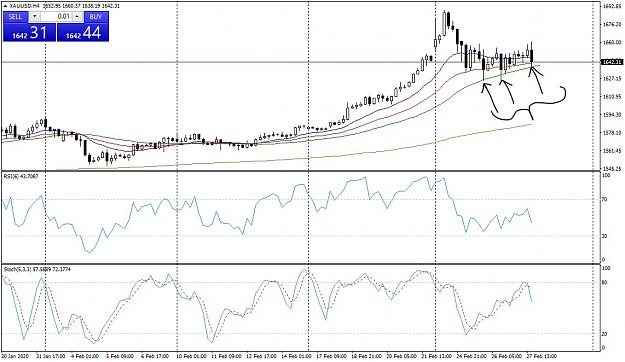Click the XAUUSD.H4 chart title
The height and width of the screenshot is (362, 625).
[25, 6]
